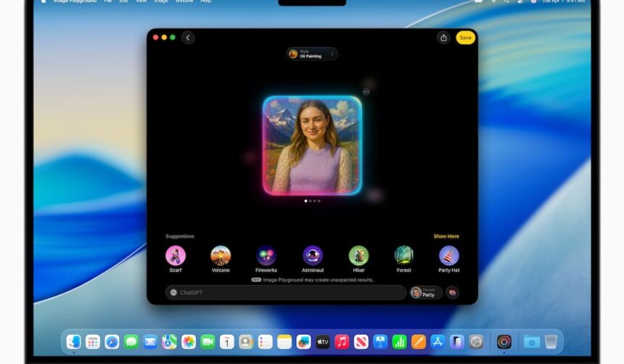
Task: Select the generated portrait image preview
Action: click(313, 146)
